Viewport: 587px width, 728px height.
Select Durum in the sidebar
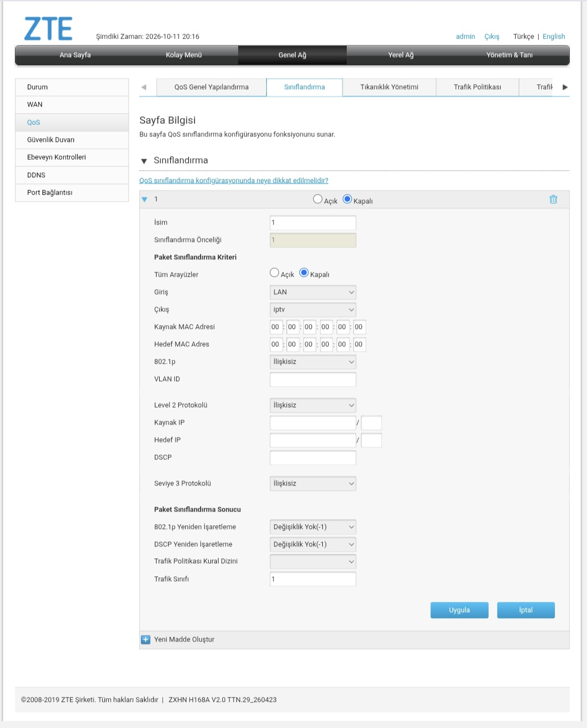tap(72, 87)
